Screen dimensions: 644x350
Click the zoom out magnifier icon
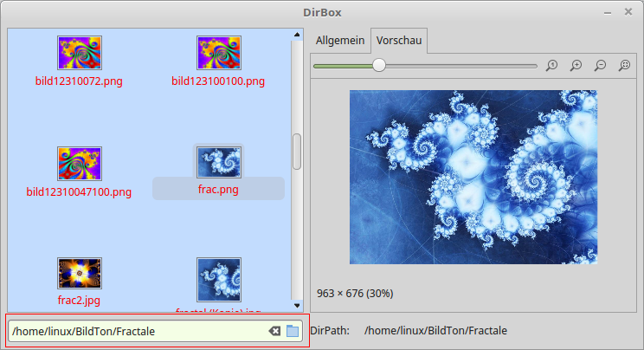pyautogui.click(x=600, y=66)
